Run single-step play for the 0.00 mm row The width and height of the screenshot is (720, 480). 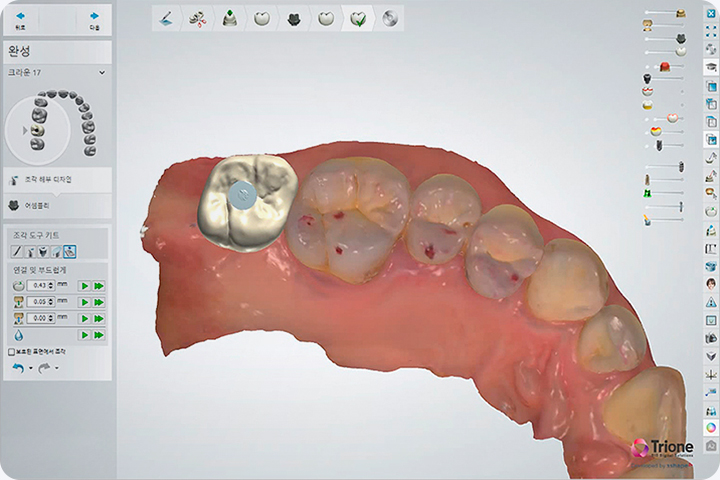[x=84, y=319]
